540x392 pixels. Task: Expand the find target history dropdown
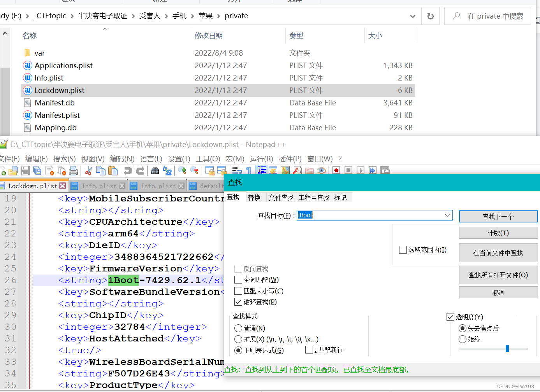447,215
